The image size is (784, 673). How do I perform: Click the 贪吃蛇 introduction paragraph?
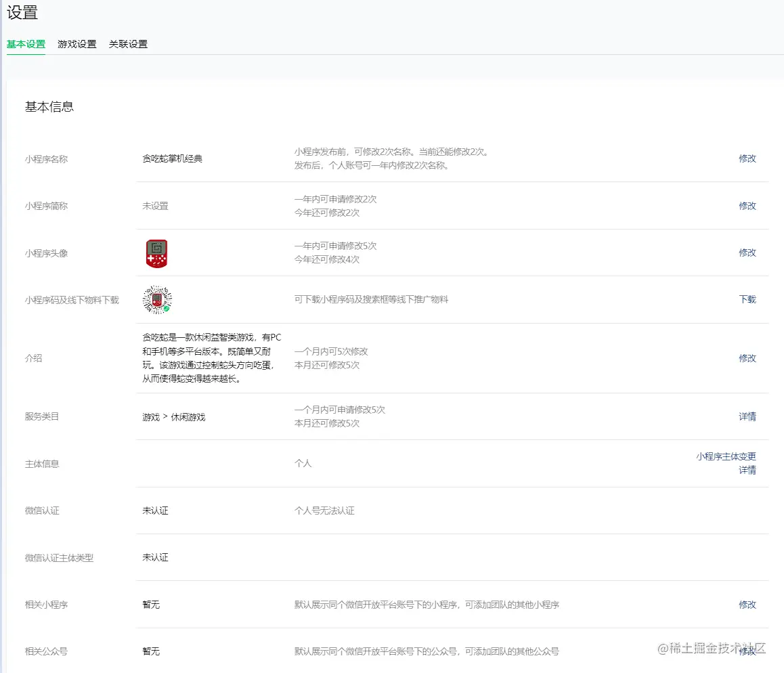[212, 358]
